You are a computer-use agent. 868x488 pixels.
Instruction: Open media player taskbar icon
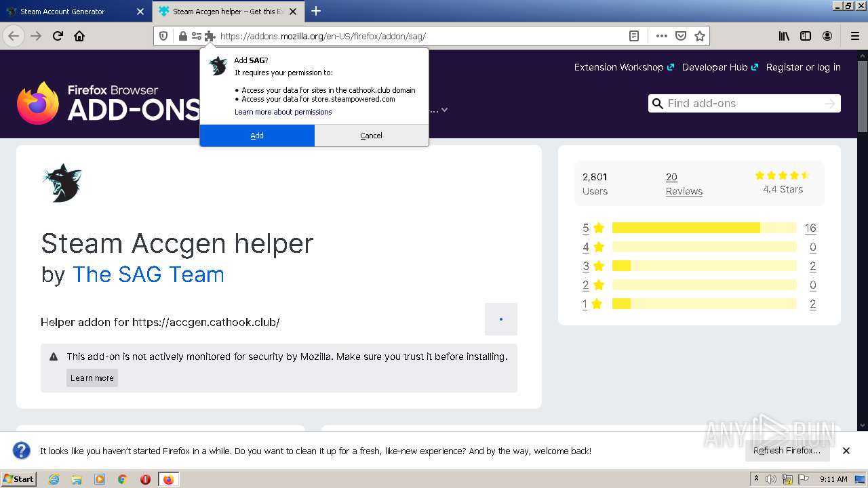(x=100, y=479)
